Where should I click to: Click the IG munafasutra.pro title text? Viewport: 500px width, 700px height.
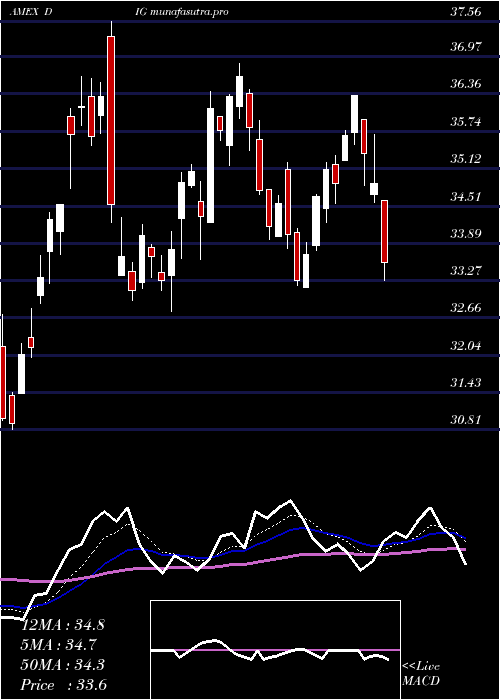click(x=182, y=12)
